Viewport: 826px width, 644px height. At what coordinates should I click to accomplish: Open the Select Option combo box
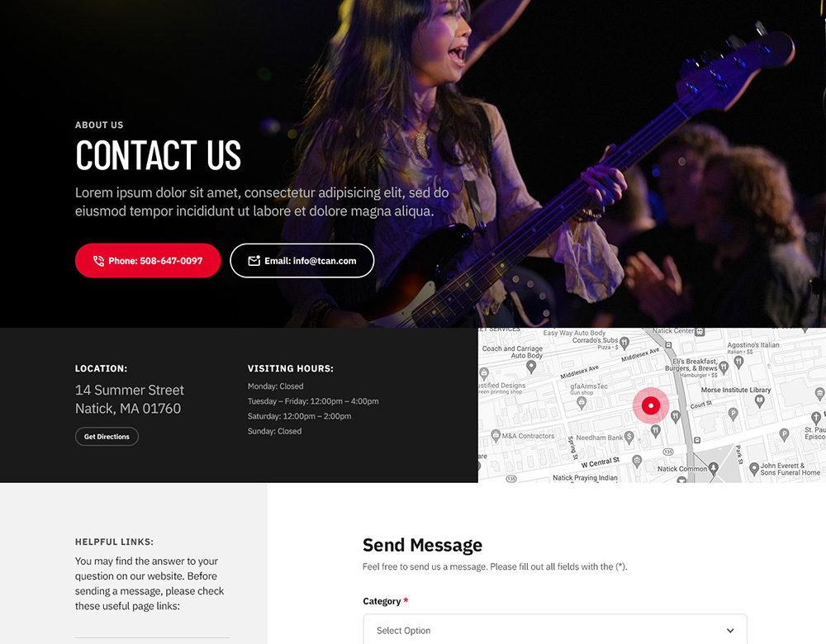(555, 630)
